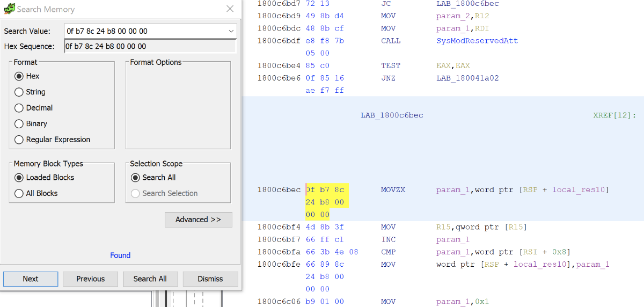Click the Advanced >> button
The image size is (644, 307).
pos(199,220)
